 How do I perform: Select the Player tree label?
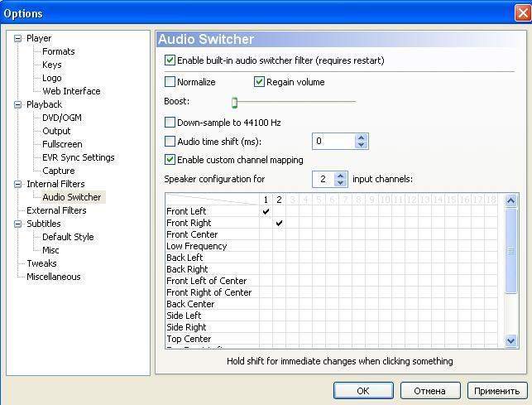click(39, 38)
